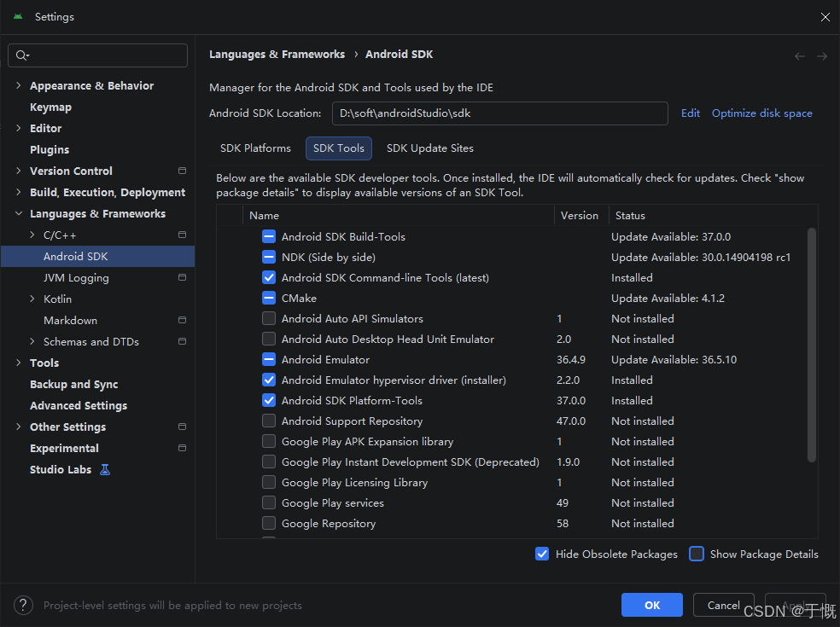840x627 pixels.
Task: Click the search magnifier icon in settings
Action: [22, 55]
